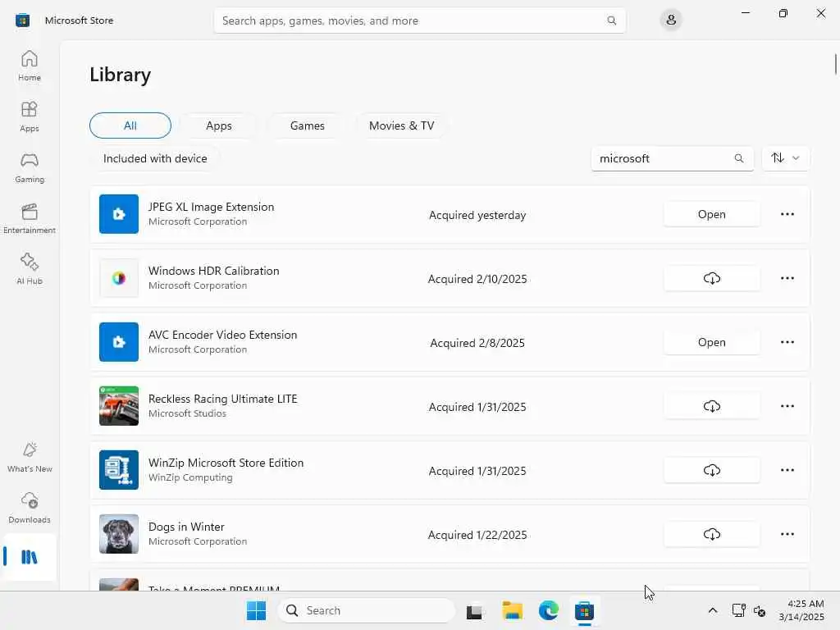
Task: Expand the sort order dropdown
Action: pos(785,158)
